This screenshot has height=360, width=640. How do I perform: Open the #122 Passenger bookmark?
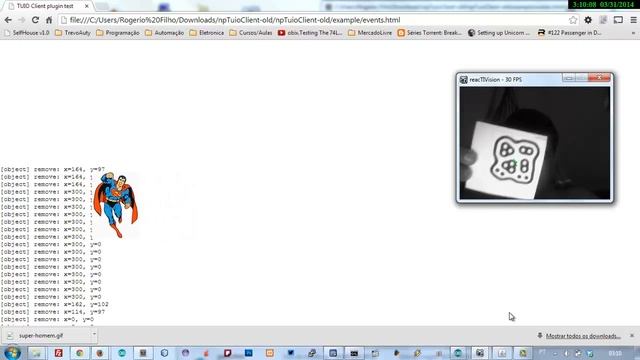[570, 33]
